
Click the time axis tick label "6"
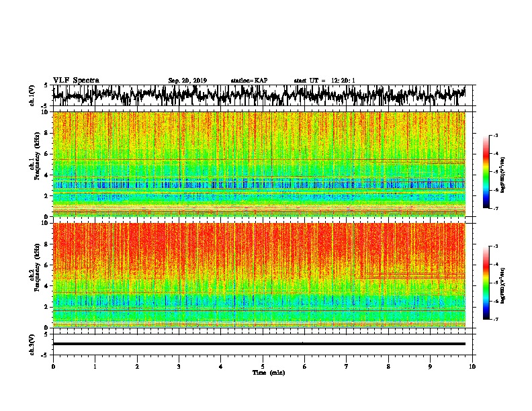coord(305,367)
